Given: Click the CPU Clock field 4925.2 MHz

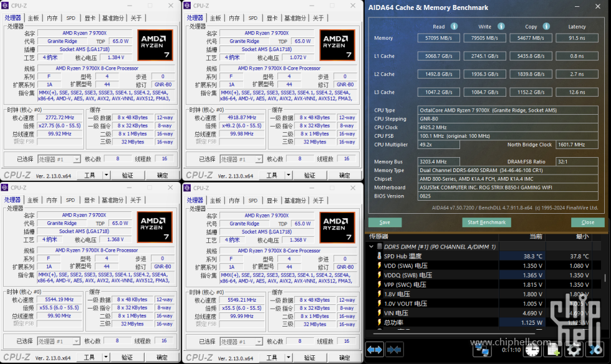Looking at the screenshot, I should click(508, 127).
